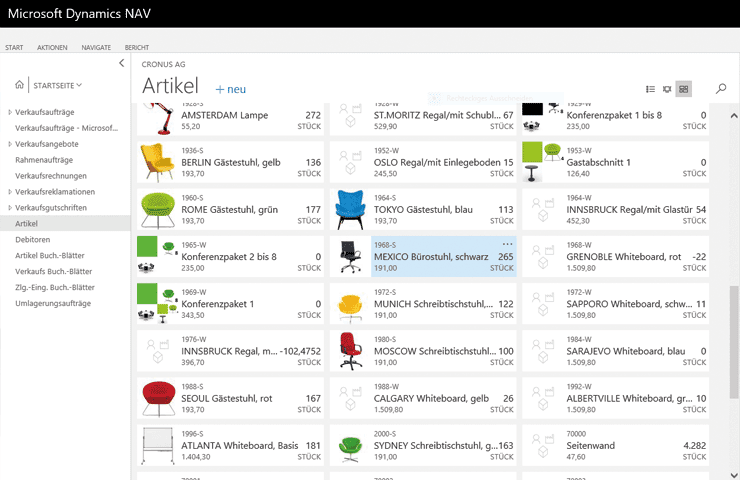Open Umlagerungsaufträge in the navigation pane
This screenshot has width=740, height=480.
point(53,303)
